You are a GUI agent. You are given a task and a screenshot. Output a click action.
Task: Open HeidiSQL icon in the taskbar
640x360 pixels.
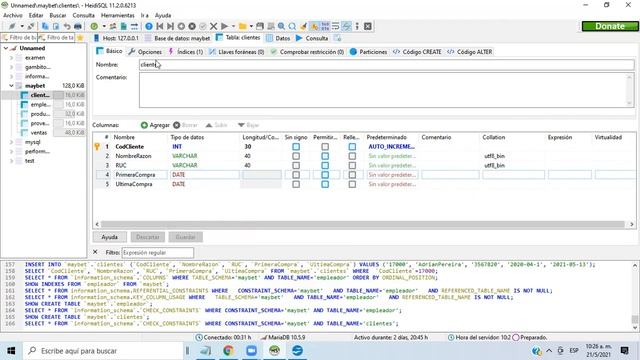coord(274,351)
